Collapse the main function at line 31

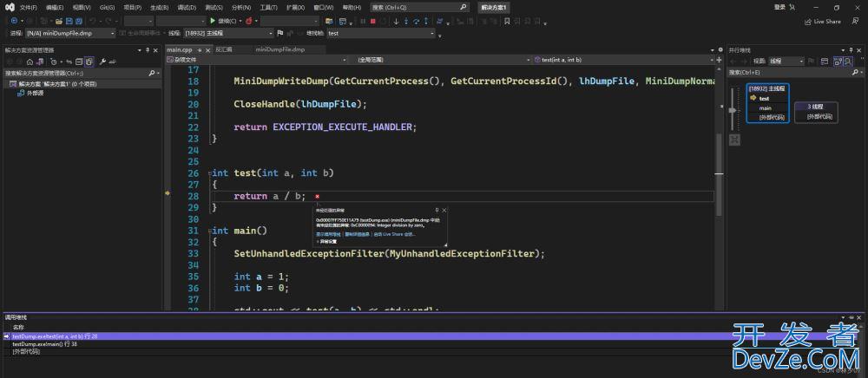[209, 231]
